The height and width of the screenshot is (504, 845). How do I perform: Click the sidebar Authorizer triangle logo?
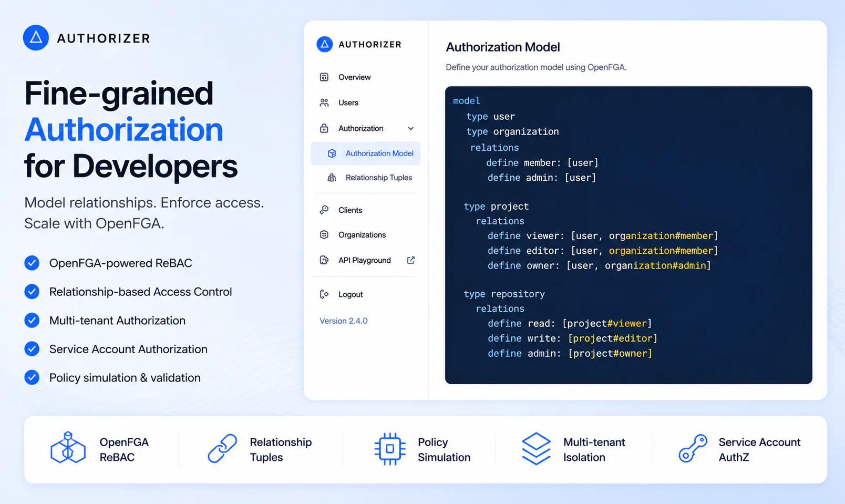[325, 44]
